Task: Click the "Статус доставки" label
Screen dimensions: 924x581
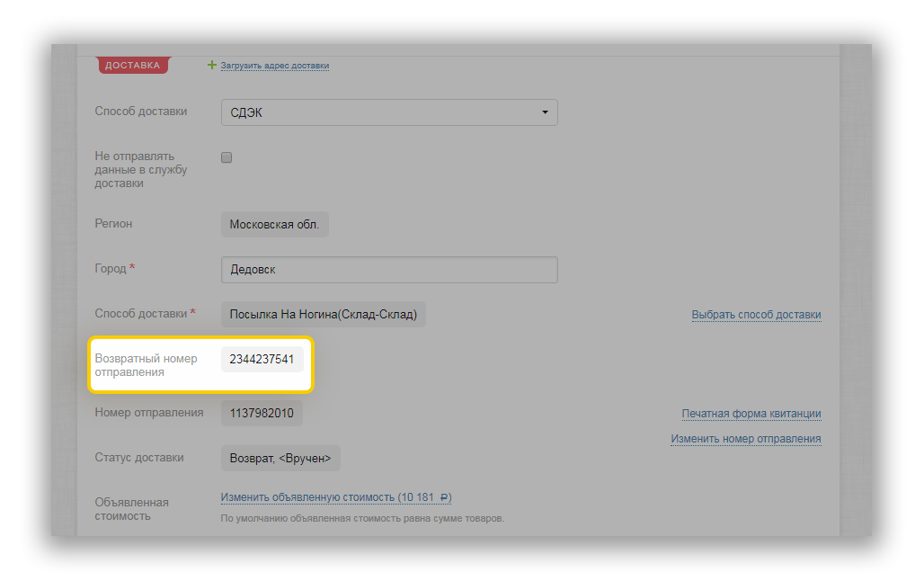Action: tap(139, 458)
